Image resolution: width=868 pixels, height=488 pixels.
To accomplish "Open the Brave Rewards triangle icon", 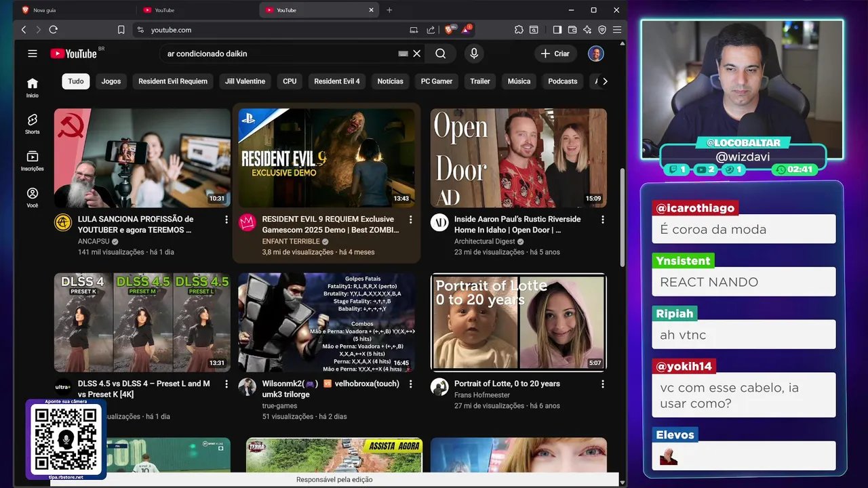I will pos(467,30).
